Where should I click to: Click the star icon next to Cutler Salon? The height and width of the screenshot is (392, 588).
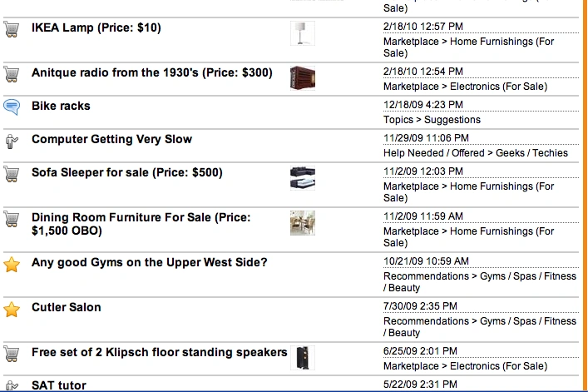click(12, 310)
